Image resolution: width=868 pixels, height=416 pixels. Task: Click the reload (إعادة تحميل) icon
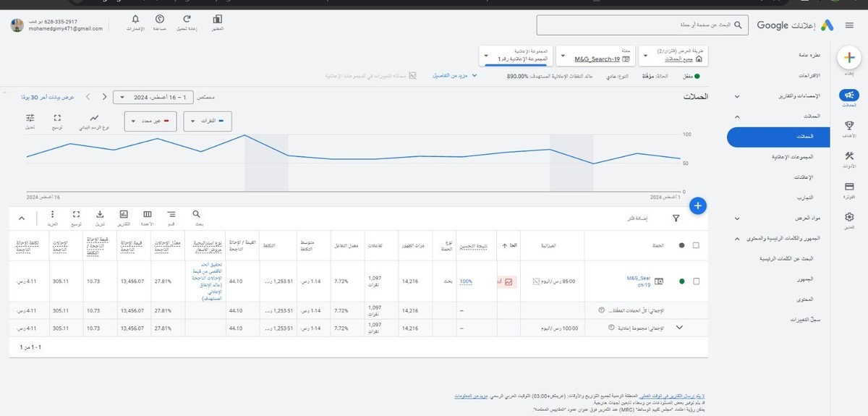(x=187, y=19)
